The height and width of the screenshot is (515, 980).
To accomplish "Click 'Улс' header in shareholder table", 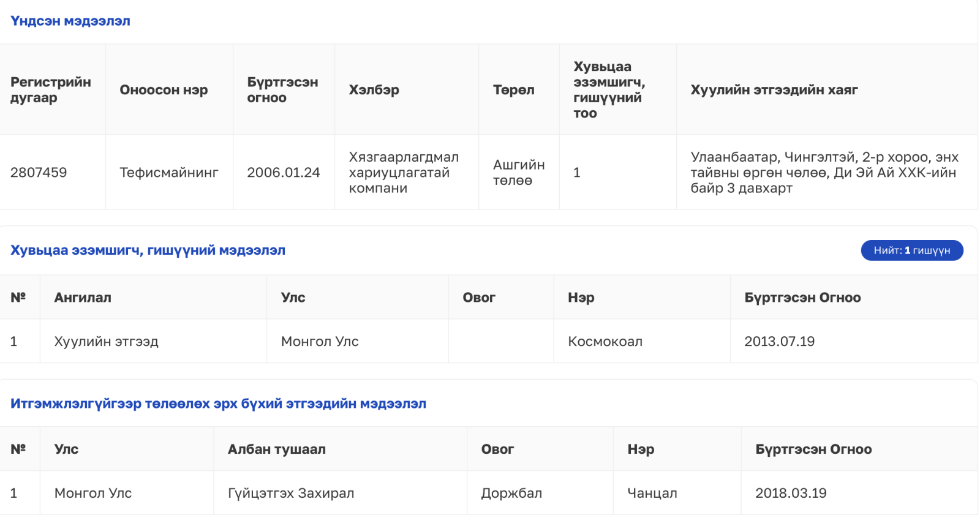I will click(293, 298).
